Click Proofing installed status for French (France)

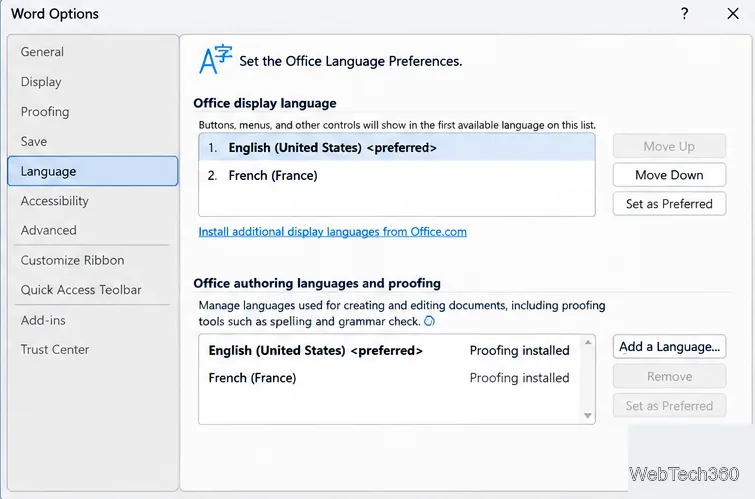520,378
